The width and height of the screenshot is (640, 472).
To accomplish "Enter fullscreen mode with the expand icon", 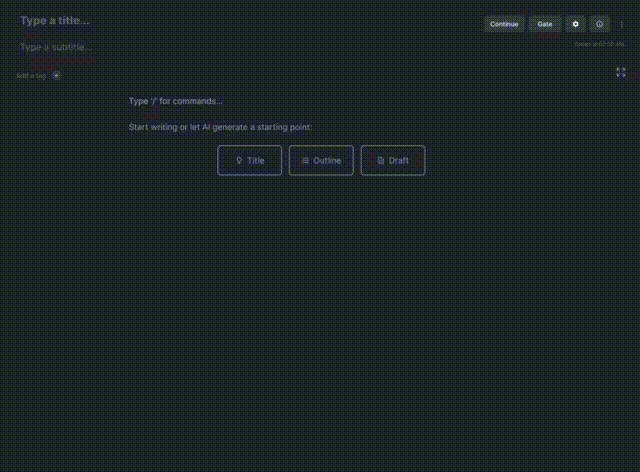I will [x=621, y=72].
